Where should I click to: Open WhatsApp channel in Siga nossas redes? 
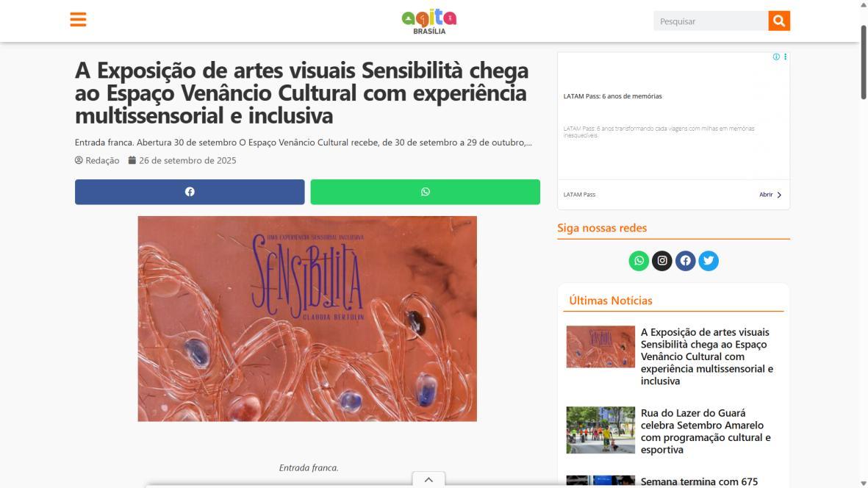(x=639, y=261)
